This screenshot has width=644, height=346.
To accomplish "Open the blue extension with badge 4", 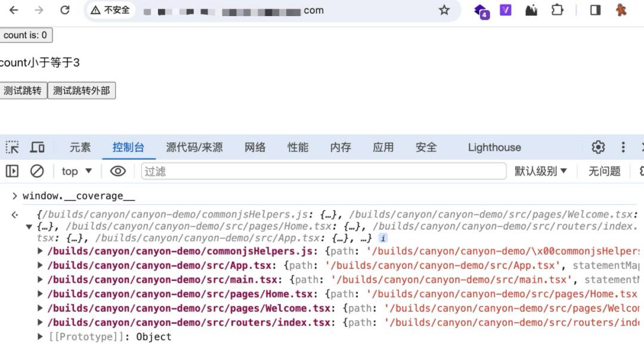I will pos(481,11).
